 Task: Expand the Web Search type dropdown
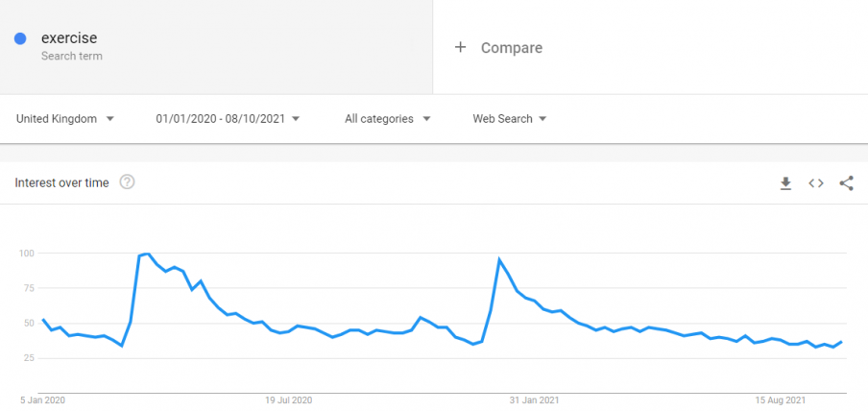click(x=510, y=118)
